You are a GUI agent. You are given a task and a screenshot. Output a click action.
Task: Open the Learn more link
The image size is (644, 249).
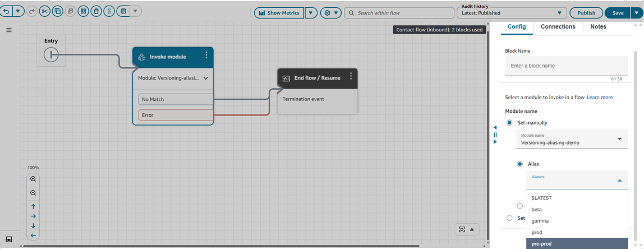(600, 98)
